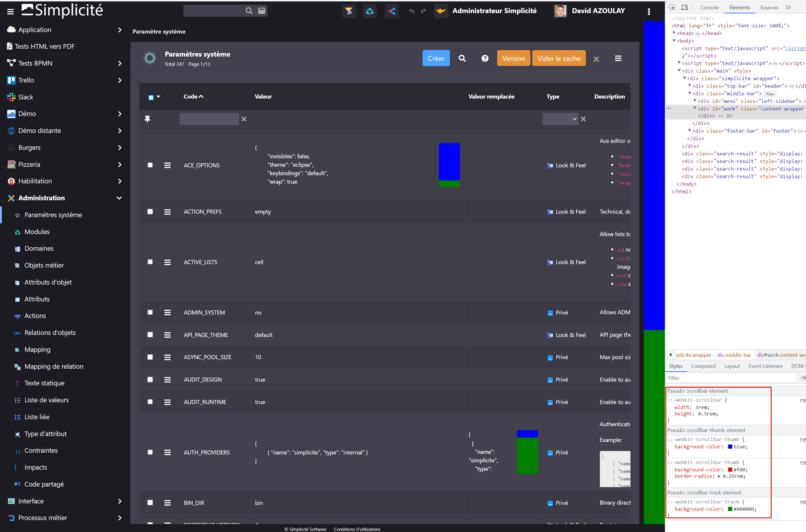Open the list hamburger options menu
The image size is (806, 532).
tap(618, 58)
